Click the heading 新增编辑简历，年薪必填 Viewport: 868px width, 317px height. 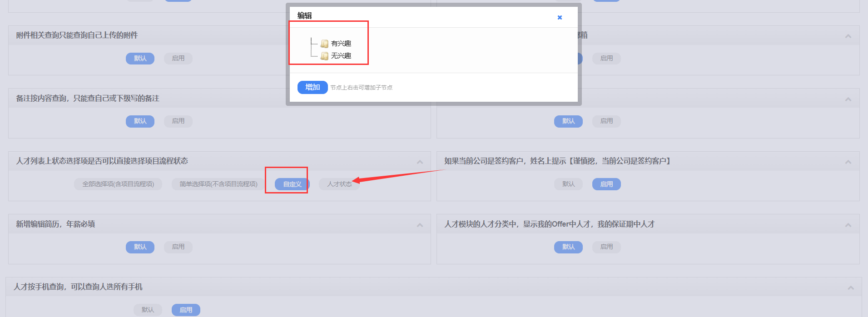[x=55, y=224]
